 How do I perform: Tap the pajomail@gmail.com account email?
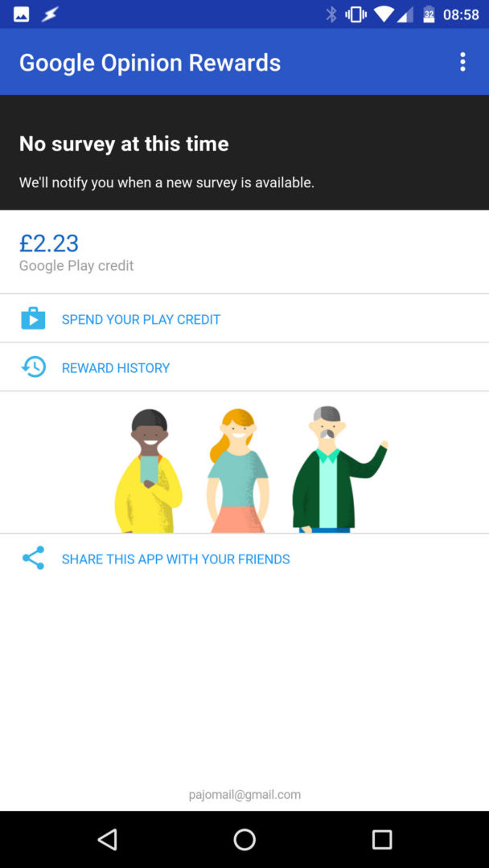tap(244, 795)
